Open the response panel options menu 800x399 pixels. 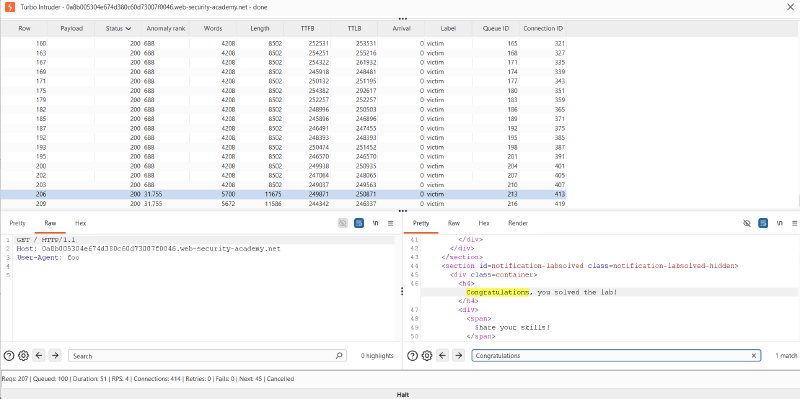[794, 223]
